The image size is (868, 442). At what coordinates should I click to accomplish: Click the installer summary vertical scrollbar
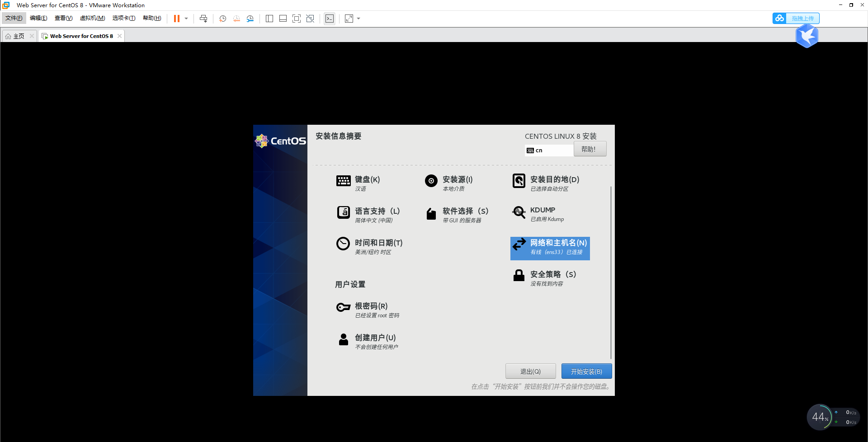[611, 273]
